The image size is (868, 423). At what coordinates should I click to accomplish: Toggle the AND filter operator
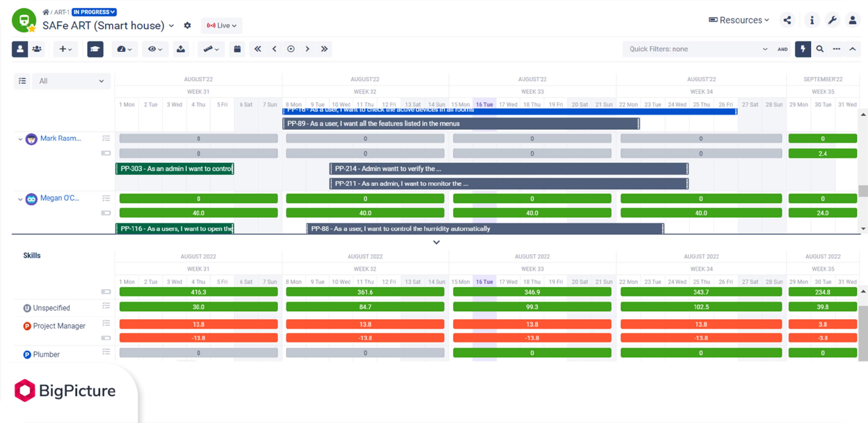tap(782, 49)
